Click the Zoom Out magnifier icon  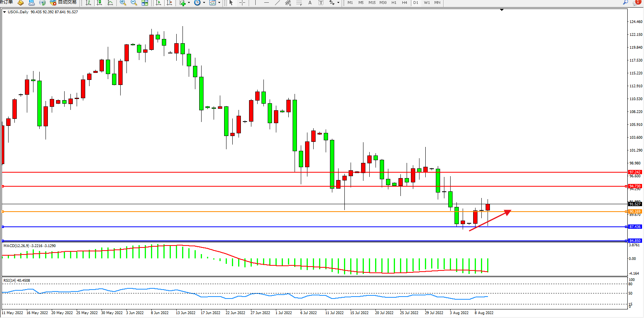[x=134, y=3]
